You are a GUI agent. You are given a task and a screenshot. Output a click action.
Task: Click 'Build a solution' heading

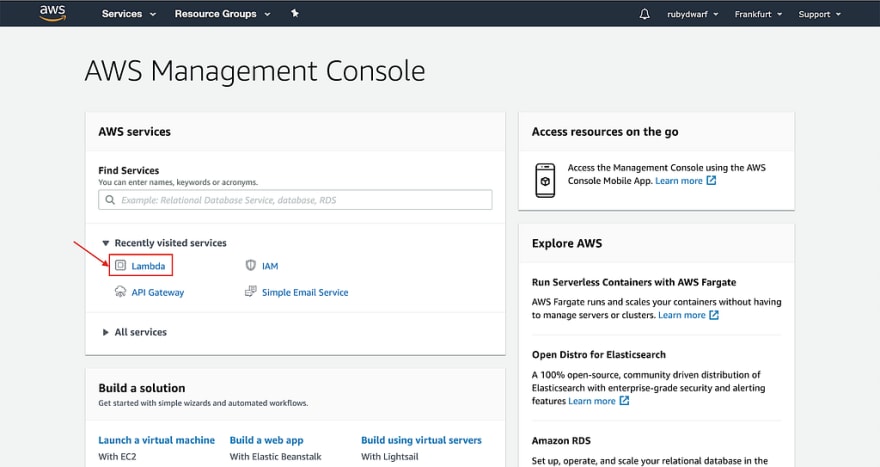click(x=141, y=388)
